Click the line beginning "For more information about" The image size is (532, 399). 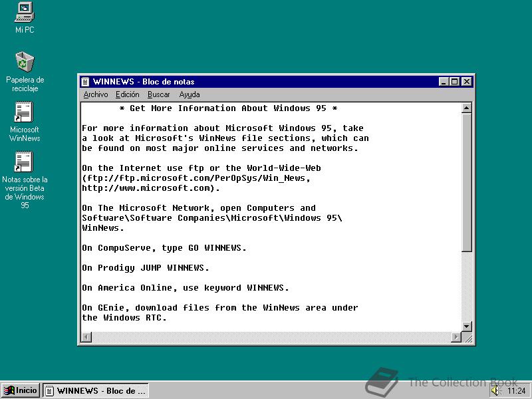[223, 128]
